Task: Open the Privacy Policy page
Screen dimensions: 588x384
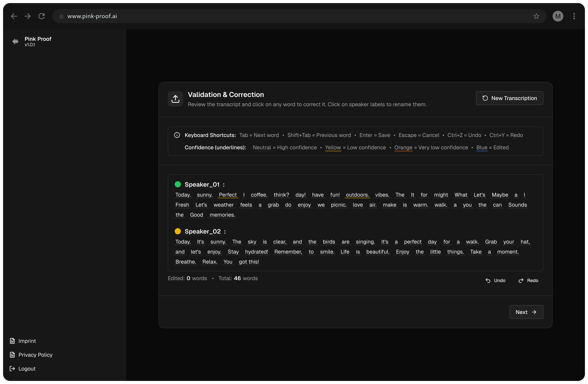Action: click(36, 355)
